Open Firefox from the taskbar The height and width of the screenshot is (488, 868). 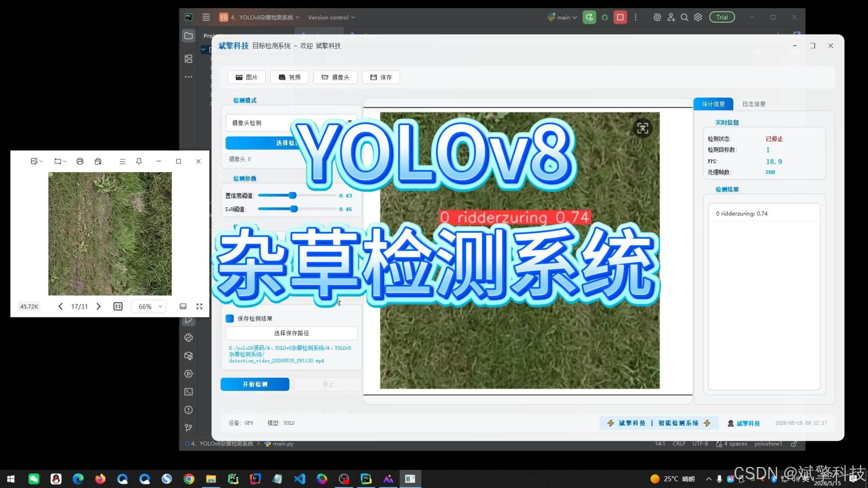[100, 479]
